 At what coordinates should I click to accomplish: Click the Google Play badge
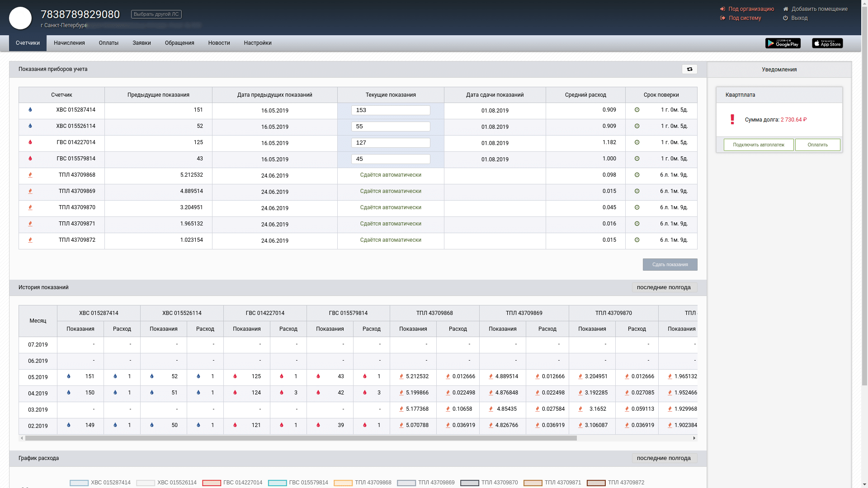pos(783,43)
